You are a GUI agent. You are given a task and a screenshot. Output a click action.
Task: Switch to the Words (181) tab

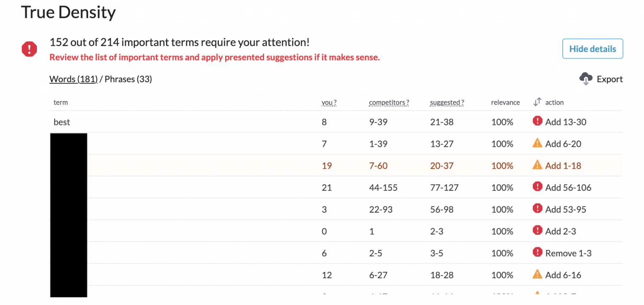point(73,79)
